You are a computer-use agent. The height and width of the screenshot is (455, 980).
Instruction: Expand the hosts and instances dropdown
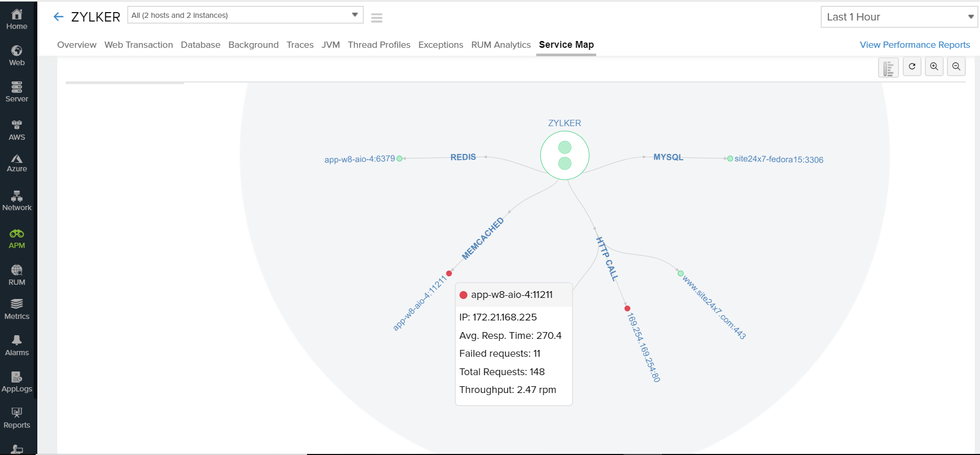click(246, 15)
